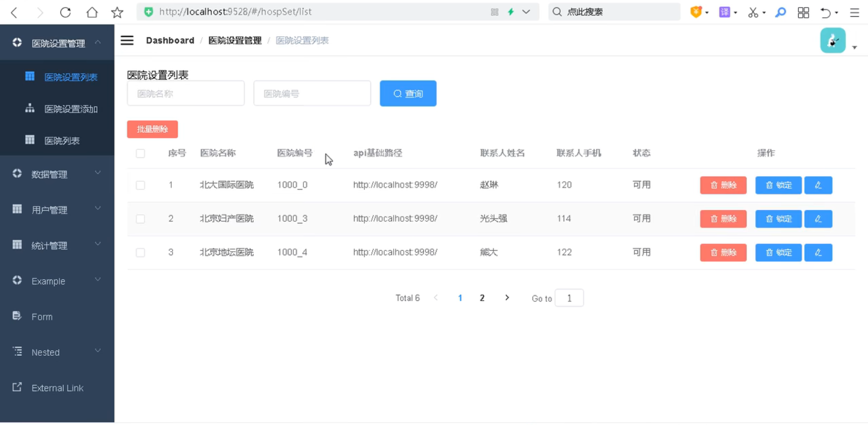Viewport: 868px width, 425px height.
Task: Open the four-squares apps grid icon
Action: [803, 12]
